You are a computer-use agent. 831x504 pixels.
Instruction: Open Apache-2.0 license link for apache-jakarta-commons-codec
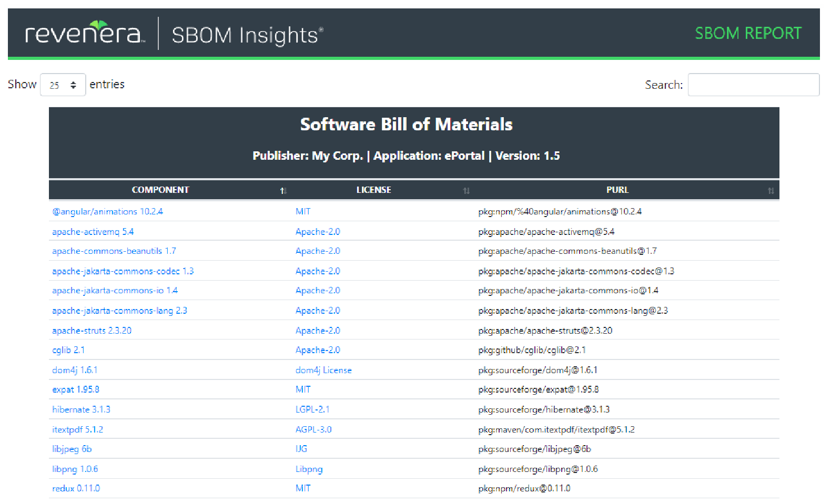(318, 271)
